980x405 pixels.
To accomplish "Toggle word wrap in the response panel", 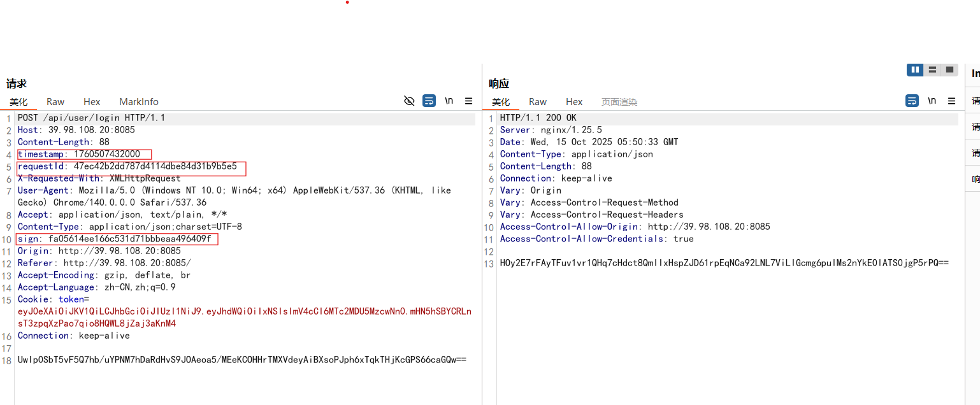I will (912, 101).
